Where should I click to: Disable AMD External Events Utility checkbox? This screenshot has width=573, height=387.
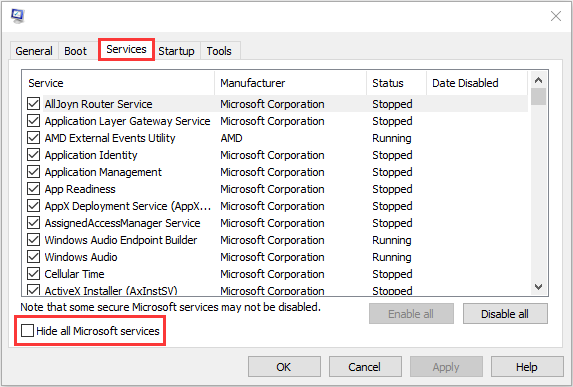34,138
